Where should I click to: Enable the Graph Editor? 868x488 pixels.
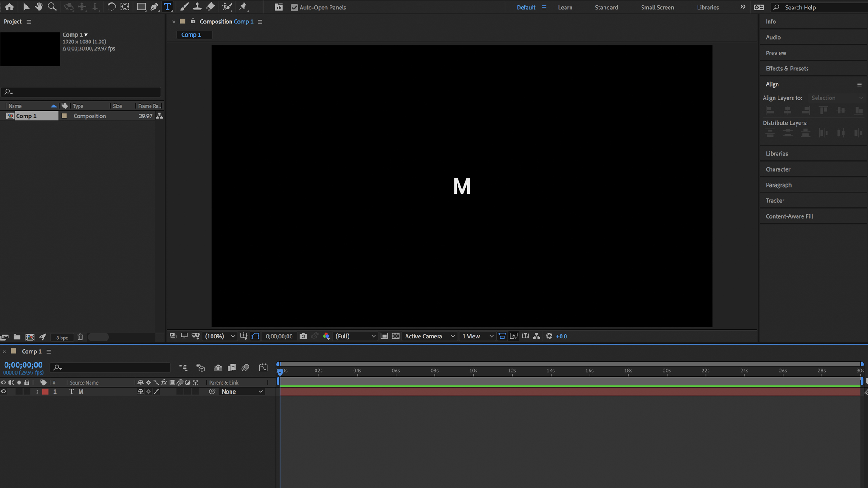point(263,367)
